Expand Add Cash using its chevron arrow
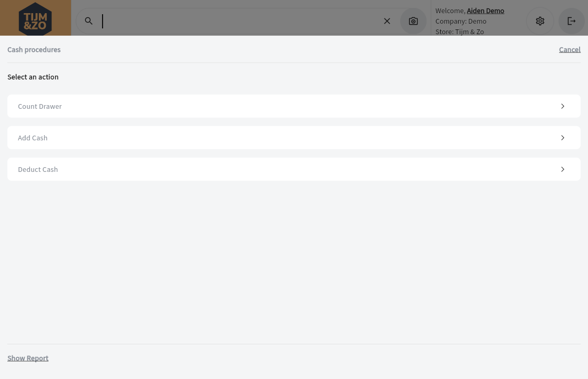 pyautogui.click(x=563, y=138)
